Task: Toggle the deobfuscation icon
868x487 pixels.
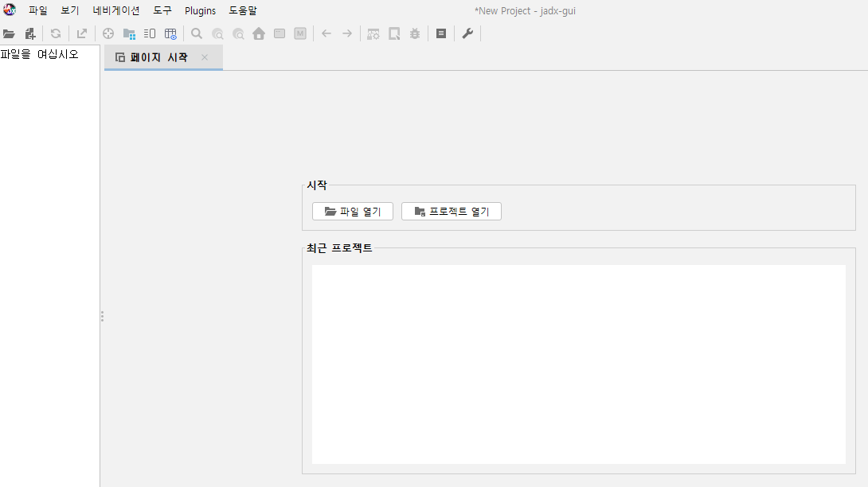Action: 373,33
